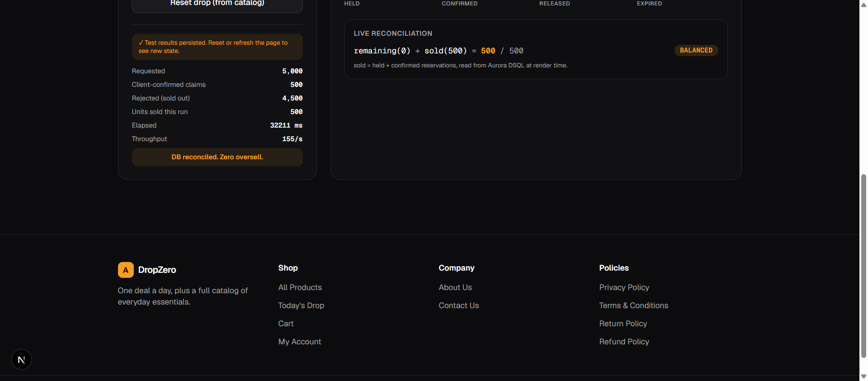Image resolution: width=868 pixels, height=381 pixels.
Task: Click the scrollbar up arrow
Action: pos(863,5)
